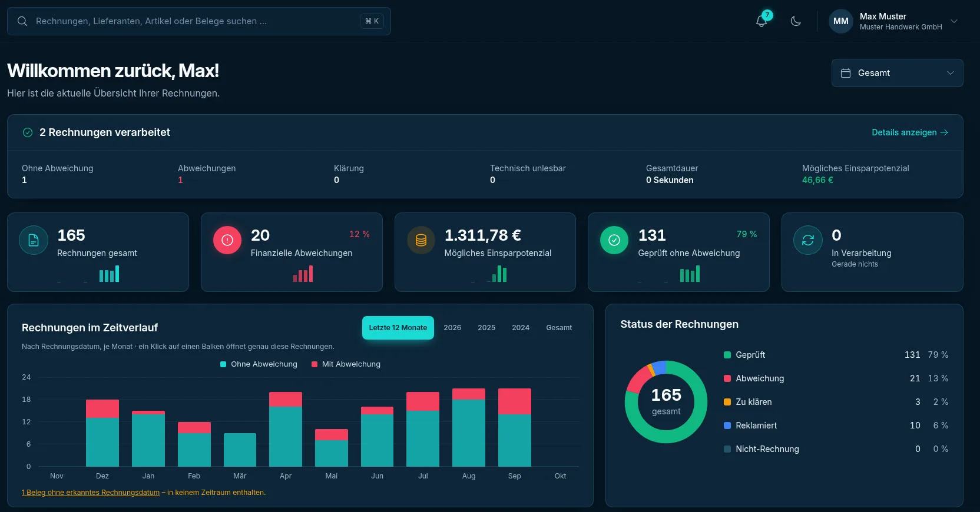Click the ⌘ K shortcut badge
This screenshot has width=980, height=512.
(x=372, y=21)
